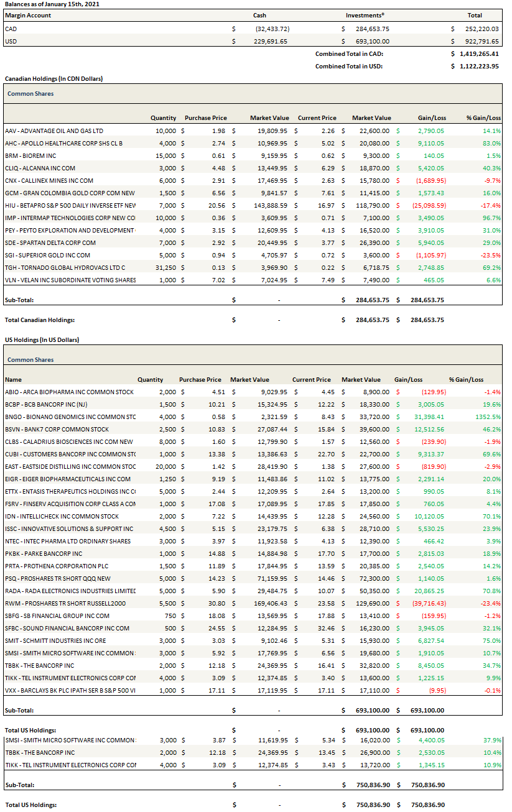
Task: Select the "US Holdings (In US Dollars)" heading
Action: point(42,340)
